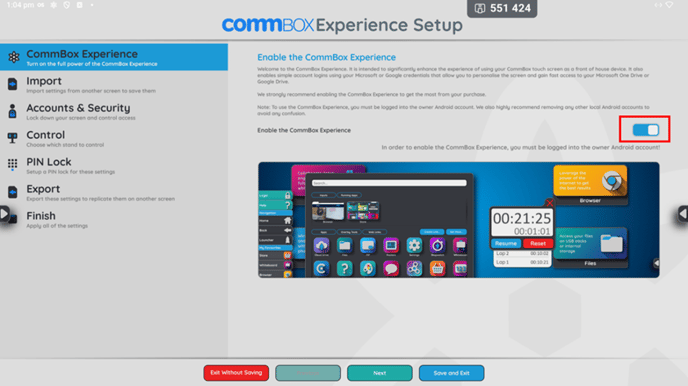
Task: Click the Files folder icon in preview
Action: (611, 243)
